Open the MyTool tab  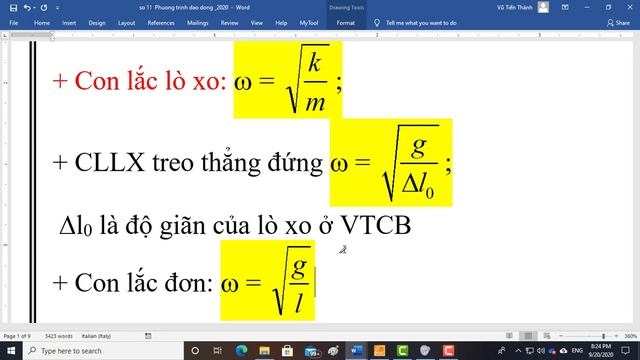(309, 23)
